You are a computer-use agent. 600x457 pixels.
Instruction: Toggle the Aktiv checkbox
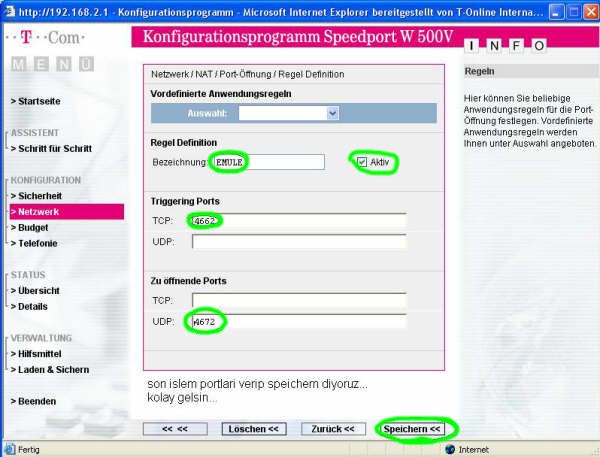[x=362, y=162]
